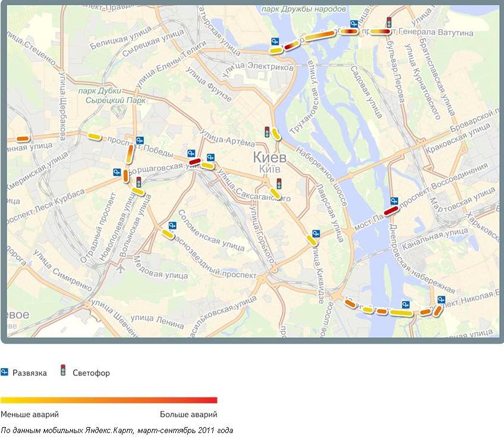
Task: Select Садовая улица label
Action: pyautogui.click(x=366, y=92)
